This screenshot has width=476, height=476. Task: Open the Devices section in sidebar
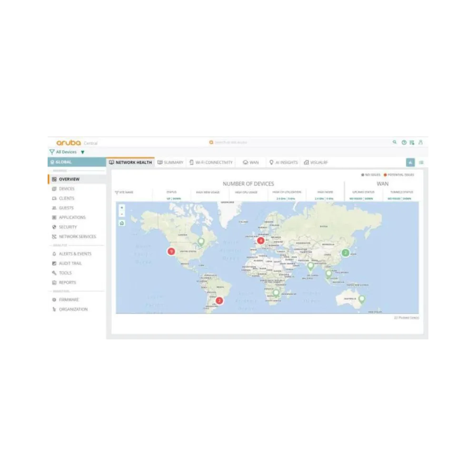click(x=66, y=188)
